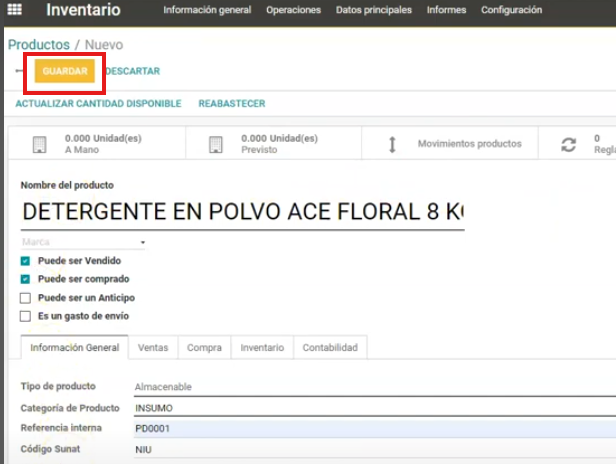Click the Previsto building icon

click(216, 144)
